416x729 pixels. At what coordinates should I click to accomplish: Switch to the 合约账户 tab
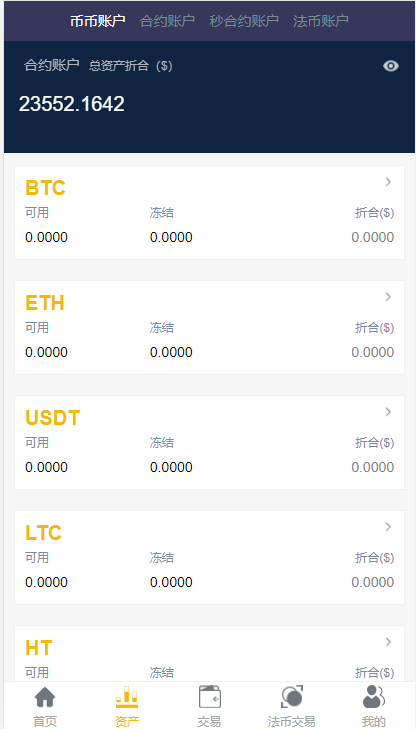tap(167, 21)
